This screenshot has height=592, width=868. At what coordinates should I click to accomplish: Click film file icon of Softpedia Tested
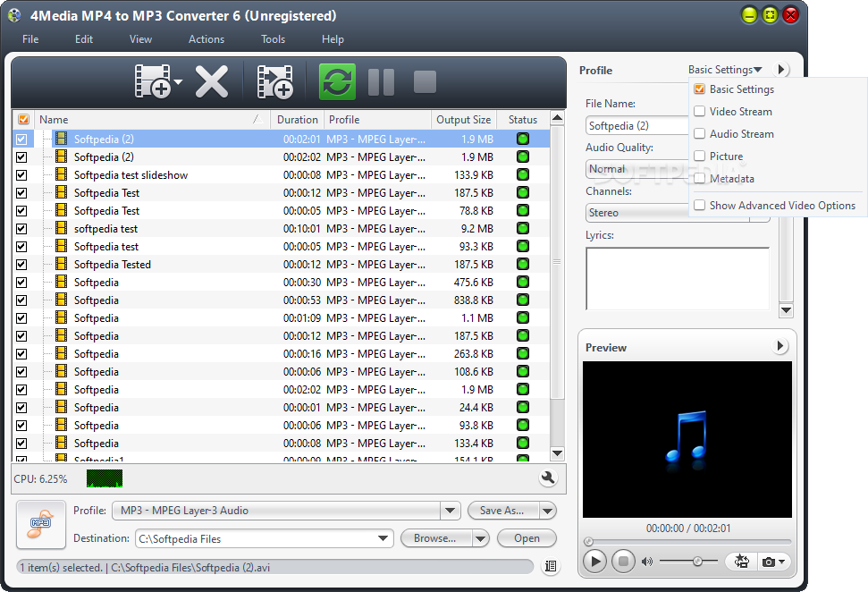click(62, 264)
